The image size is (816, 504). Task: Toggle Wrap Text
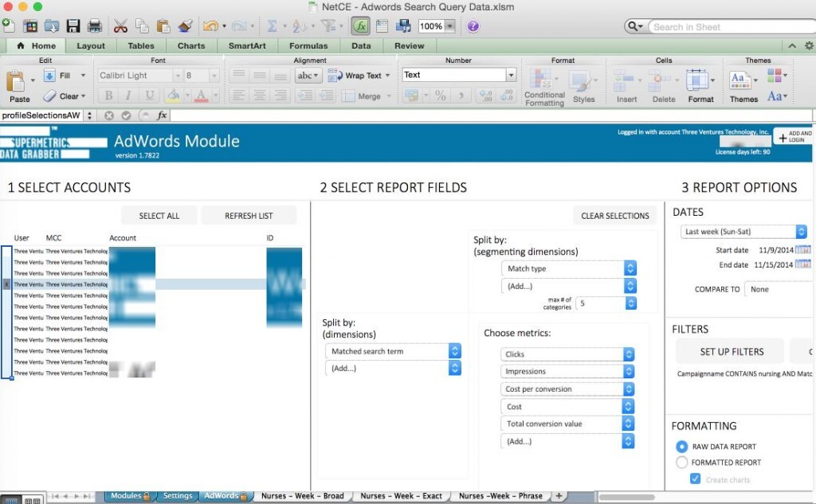359,76
